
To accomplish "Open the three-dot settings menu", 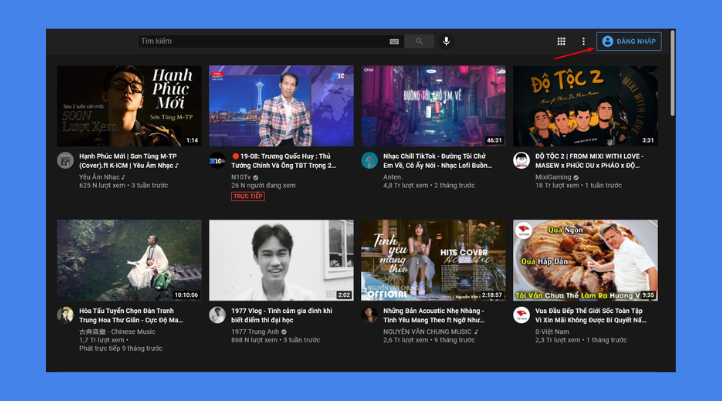I will coord(583,41).
